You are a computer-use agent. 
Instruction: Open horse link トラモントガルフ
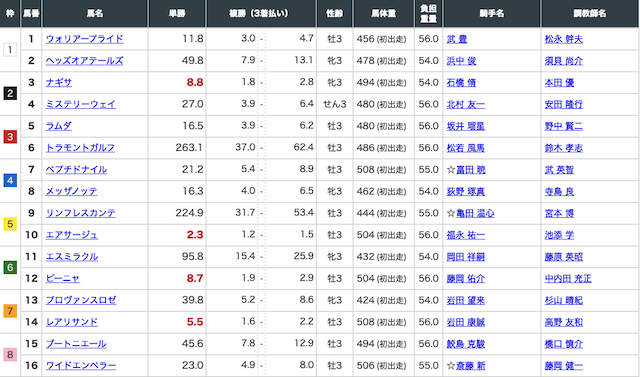(80, 148)
